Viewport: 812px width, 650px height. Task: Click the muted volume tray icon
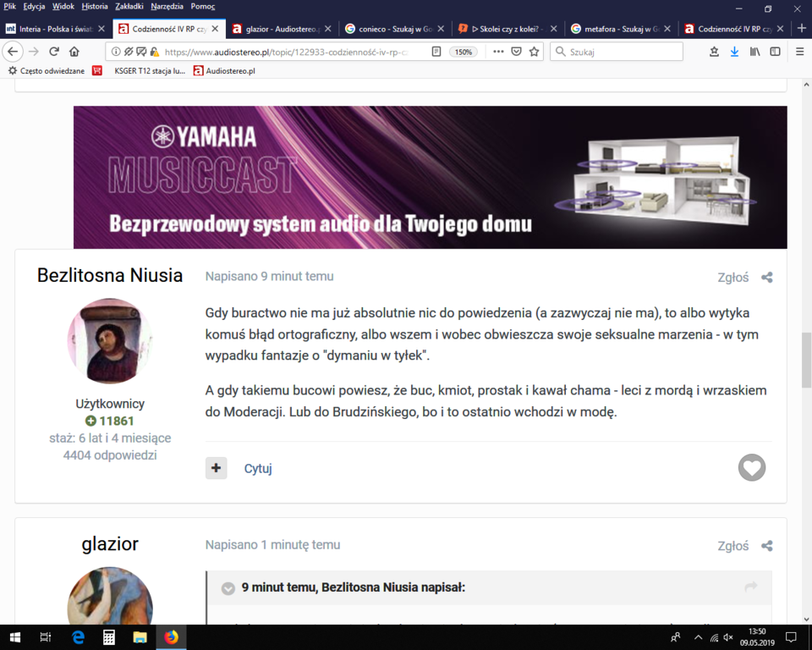point(728,637)
